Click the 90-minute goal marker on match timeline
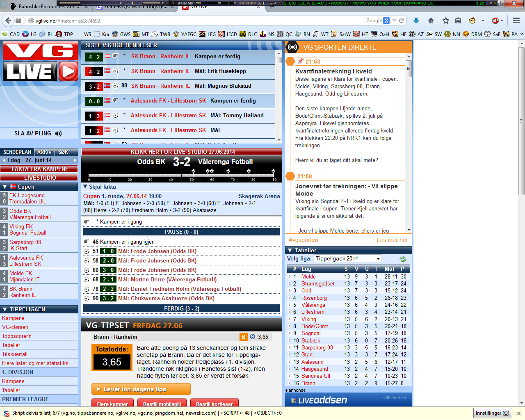Screen dimensions: 525x420 [x=273, y=171]
